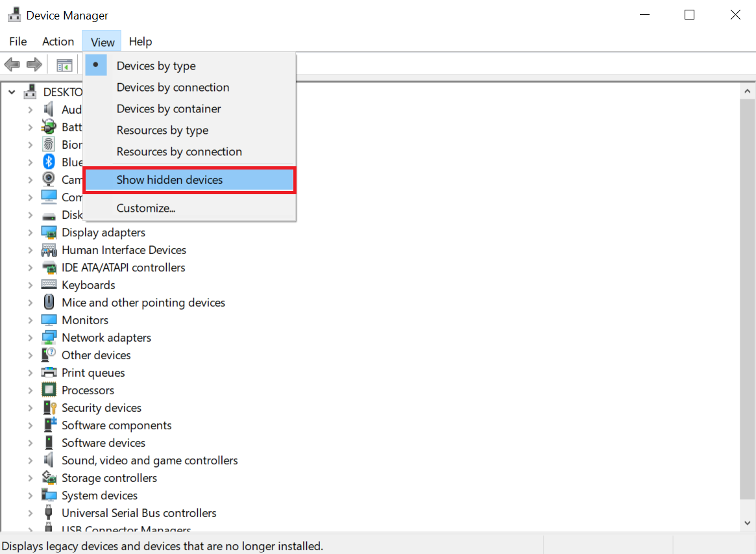Click the scrollbar down arrow

pos(747,522)
